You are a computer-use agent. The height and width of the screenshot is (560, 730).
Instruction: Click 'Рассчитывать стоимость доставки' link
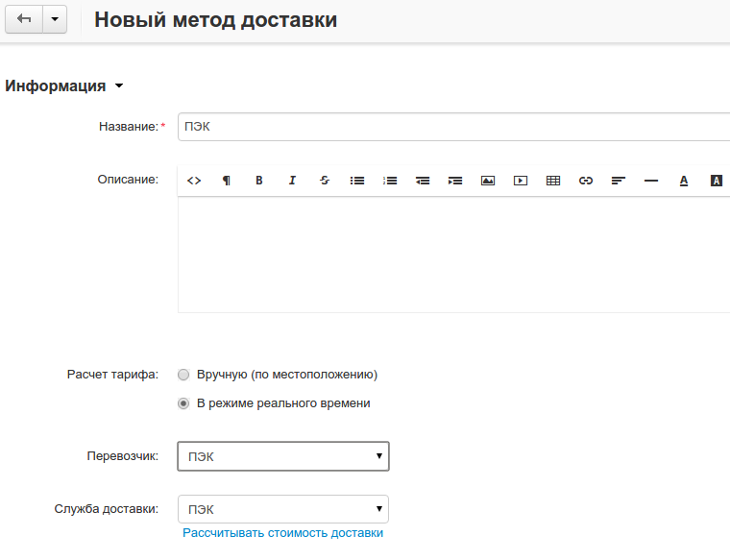click(283, 533)
